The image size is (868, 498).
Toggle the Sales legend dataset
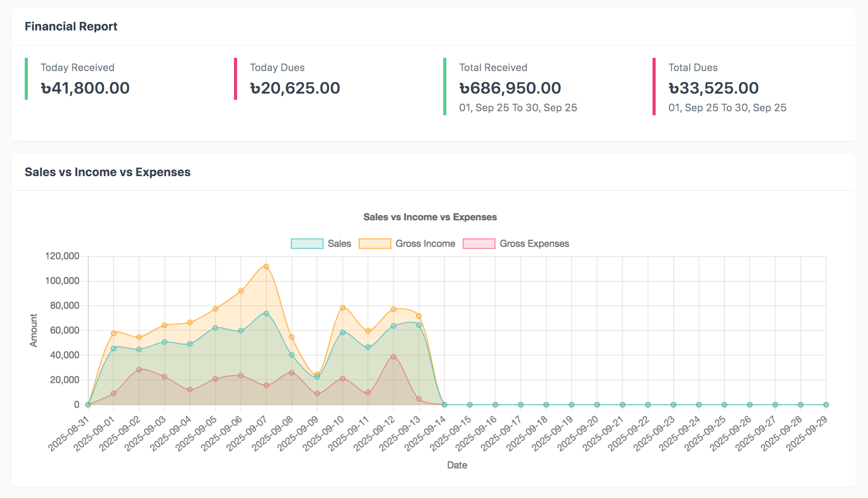339,244
